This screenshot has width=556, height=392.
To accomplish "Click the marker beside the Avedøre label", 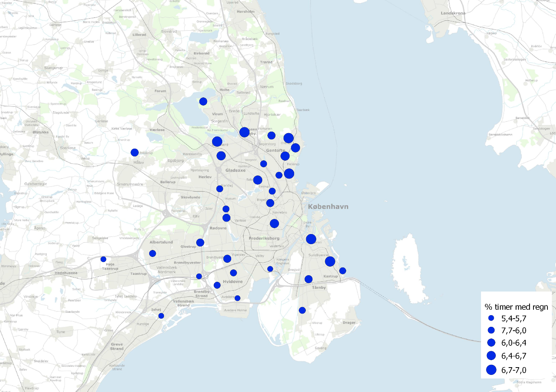I will 237,298.
